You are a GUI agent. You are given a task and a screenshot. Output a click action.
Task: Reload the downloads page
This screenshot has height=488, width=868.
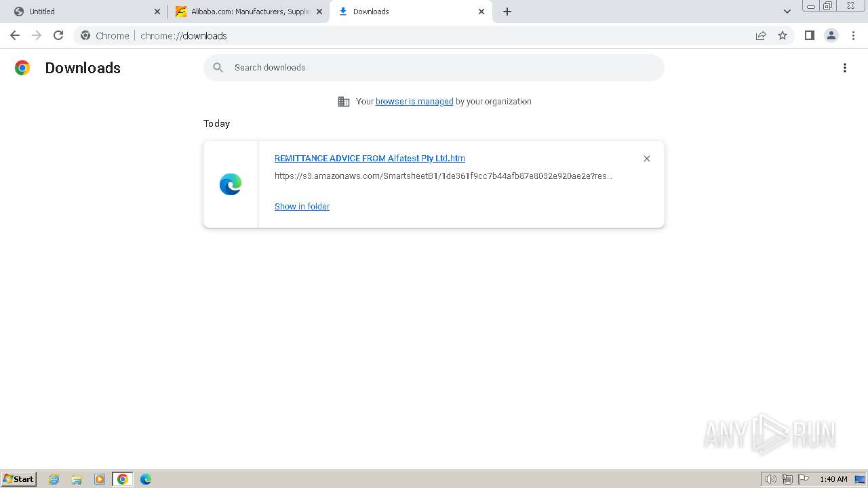(58, 35)
